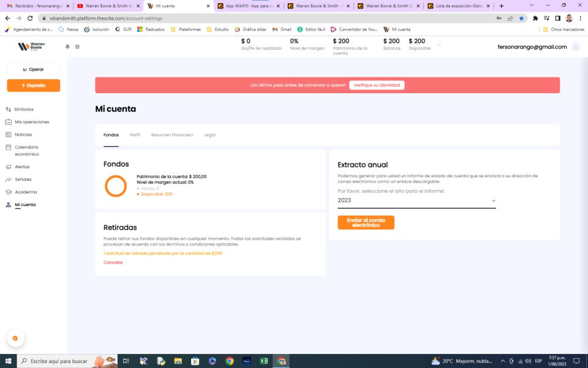Open Símbolos in the sidebar

tap(24, 109)
